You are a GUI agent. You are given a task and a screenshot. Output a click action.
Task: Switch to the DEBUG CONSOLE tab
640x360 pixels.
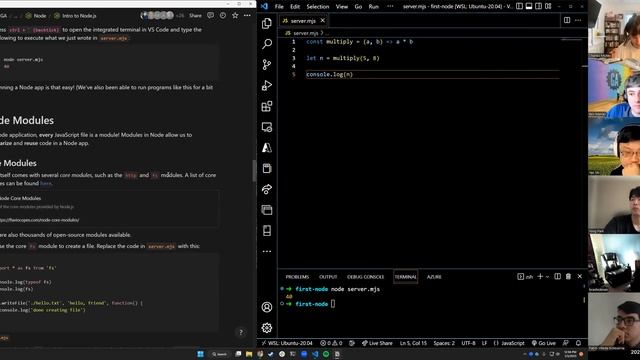click(365, 277)
